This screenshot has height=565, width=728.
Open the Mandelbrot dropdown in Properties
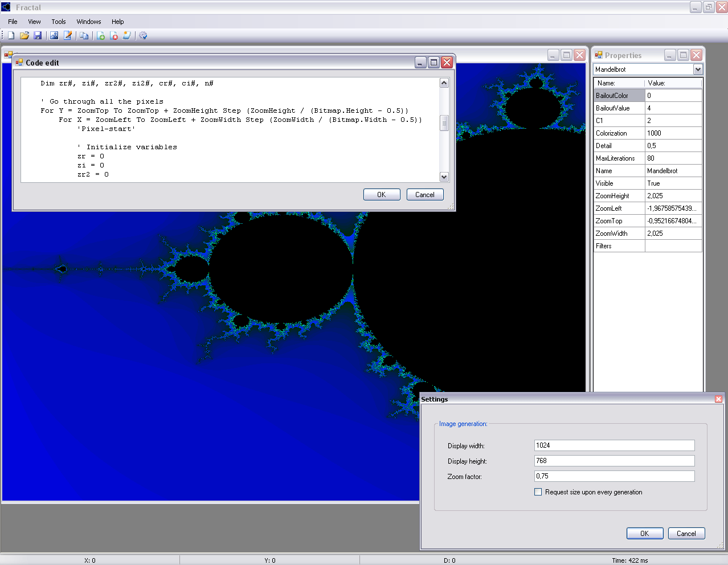click(x=698, y=69)
